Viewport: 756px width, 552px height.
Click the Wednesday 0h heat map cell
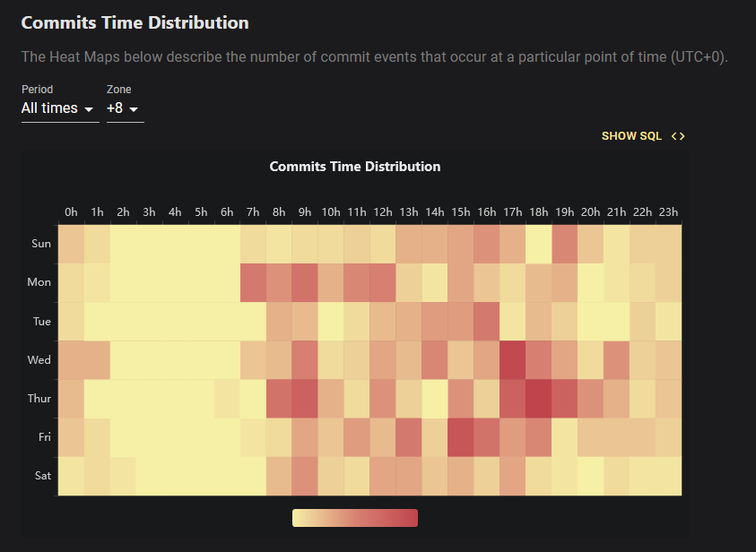coord(72,360)
